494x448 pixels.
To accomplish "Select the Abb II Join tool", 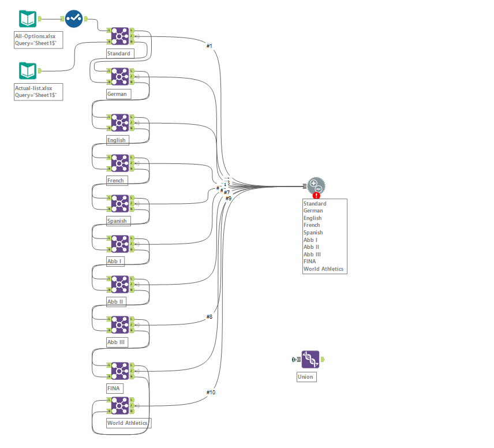I will pos(119,283).
